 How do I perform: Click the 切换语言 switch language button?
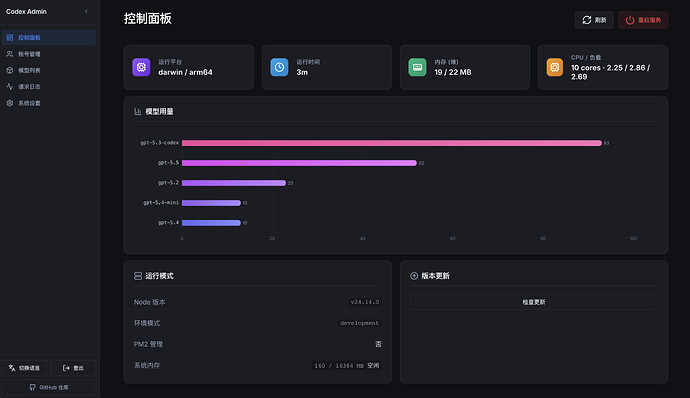click(x=25, y=368)
